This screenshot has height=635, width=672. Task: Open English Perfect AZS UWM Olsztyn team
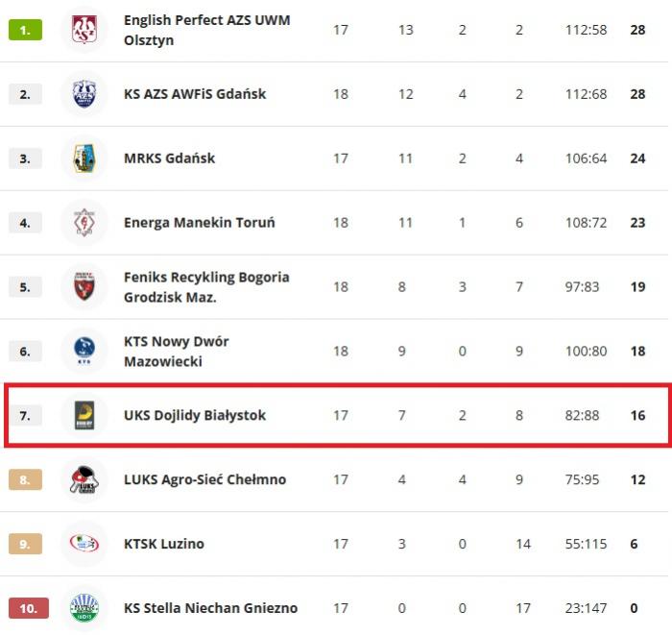click(206, 30)
